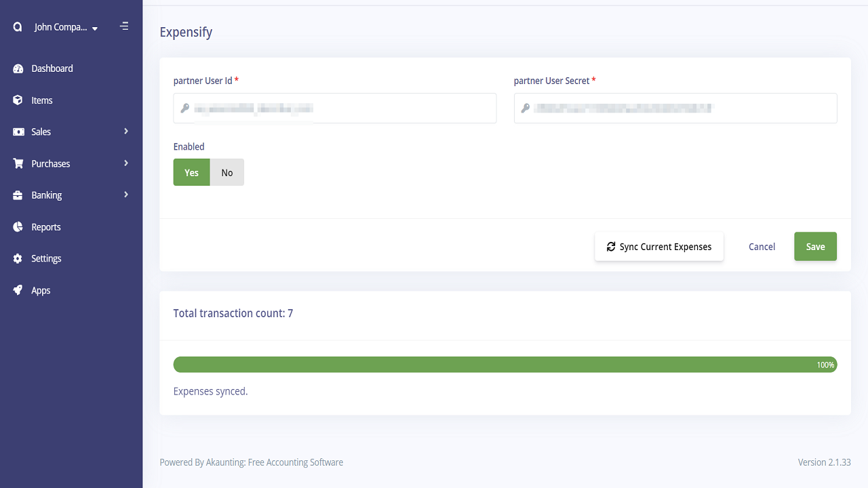Click the key icon in partner User Secret field
Screen dimensions: 868x488
coord(525,108)
